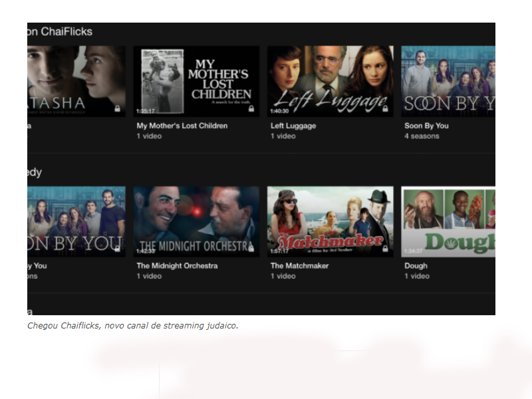The width and height of the screenshot is (532, 399).
Task: Click the lock icon on the Left Luggage poster
Action: (386, 108)
